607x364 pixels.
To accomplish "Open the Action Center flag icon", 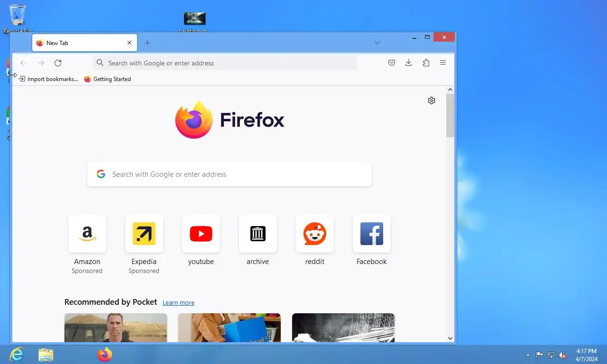I will 540,355.
